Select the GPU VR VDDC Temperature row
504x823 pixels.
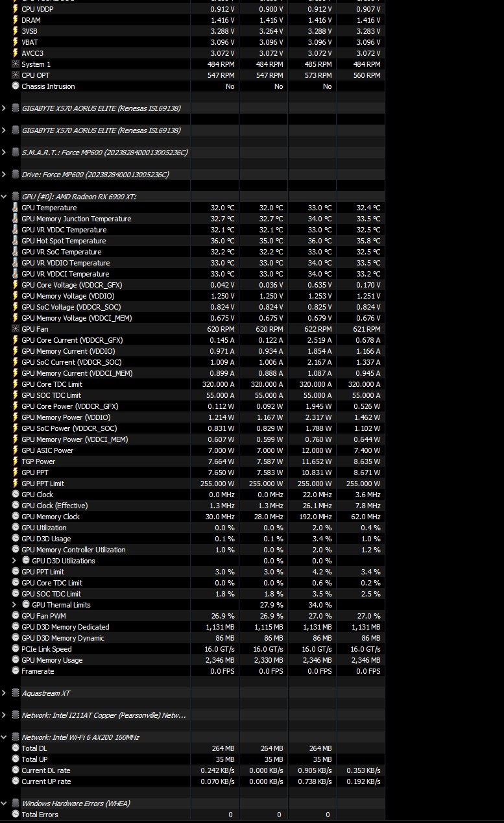pyautogui.click(x=193, y=230)
